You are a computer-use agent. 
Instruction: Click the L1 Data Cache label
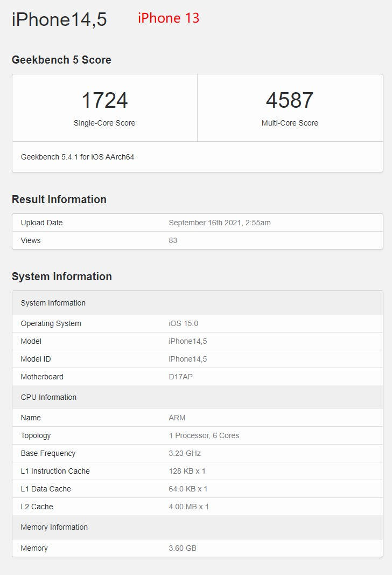coord(46,489)
